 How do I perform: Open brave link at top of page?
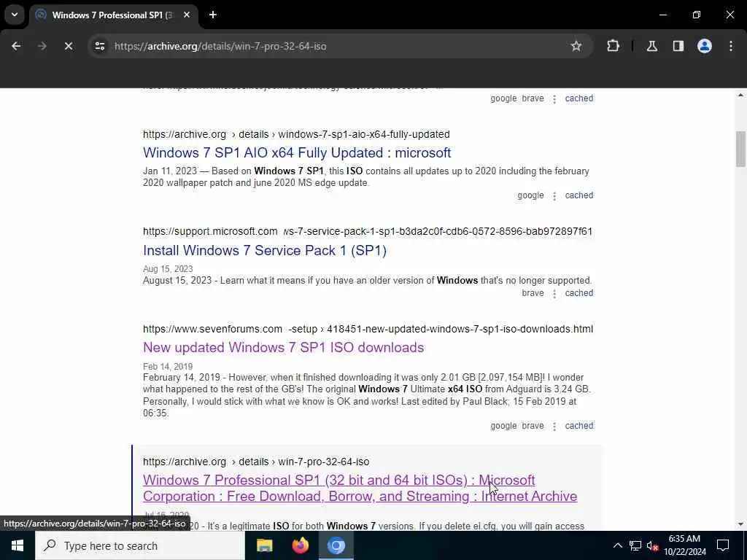[533, 98]
